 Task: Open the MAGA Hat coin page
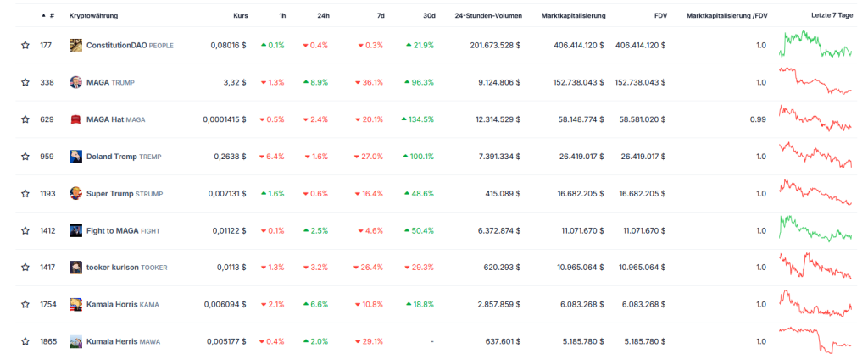click(x=115, y=119)
